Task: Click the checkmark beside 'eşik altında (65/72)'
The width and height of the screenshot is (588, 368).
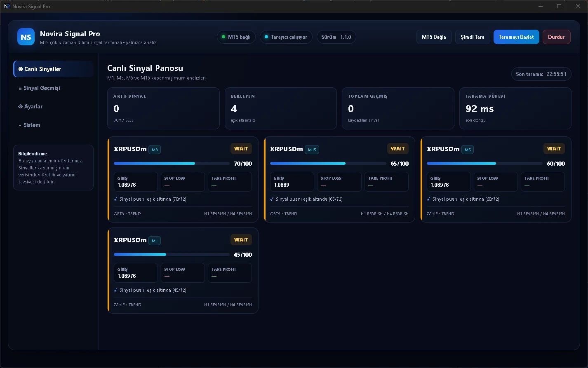Action: (272, 199)
